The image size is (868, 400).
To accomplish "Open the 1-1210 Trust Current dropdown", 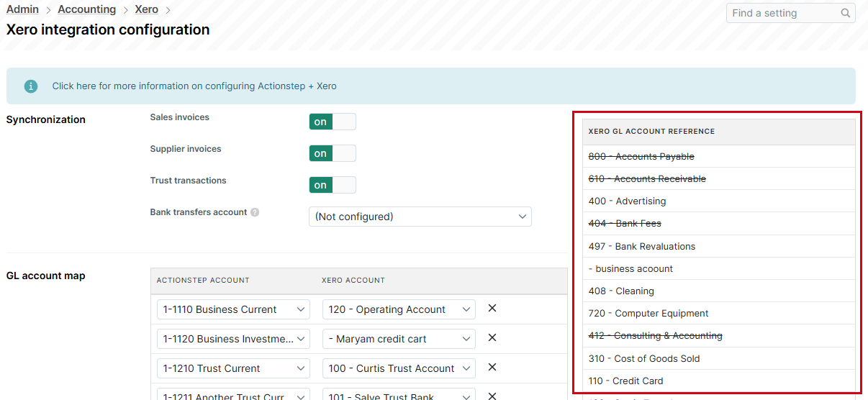I will 233,368.
